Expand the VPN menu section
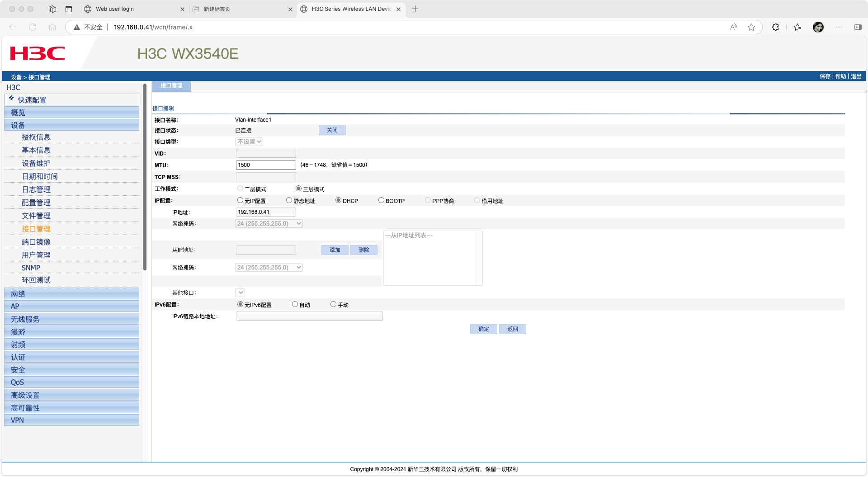The height and width of the screenshot is (477, 868). tap(71, 420)
